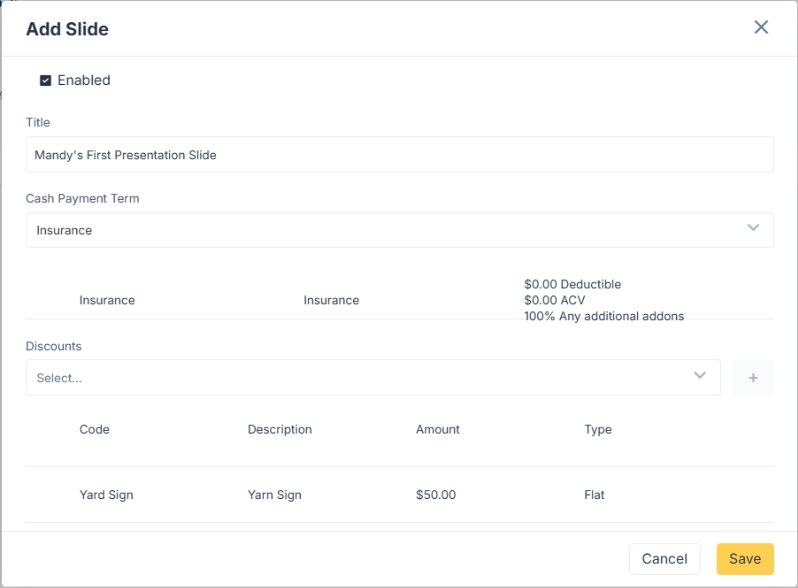The height and width of the screenshot is (588, 798).
Task: Click the Code column header
Action: click(94, 429)
